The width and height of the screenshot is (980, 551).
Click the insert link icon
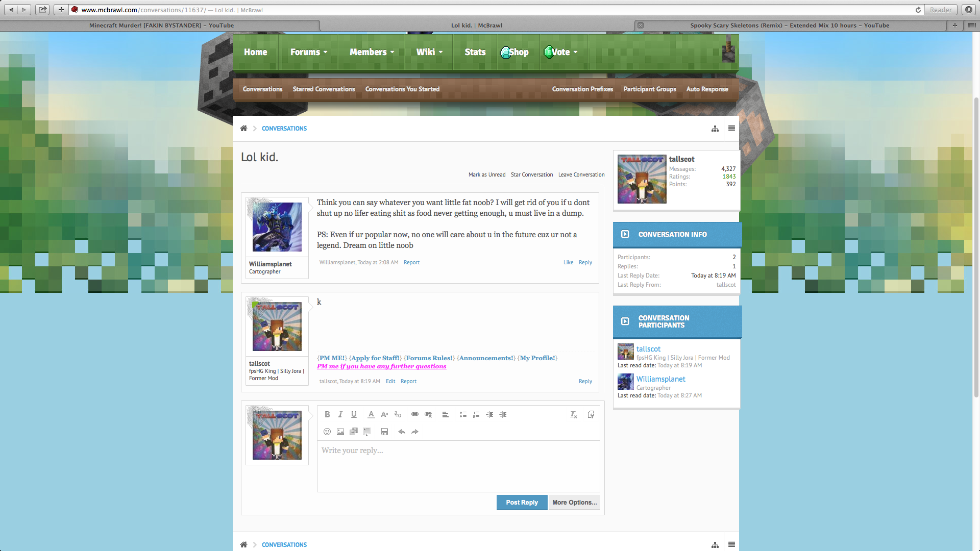[x=415, y=414]
